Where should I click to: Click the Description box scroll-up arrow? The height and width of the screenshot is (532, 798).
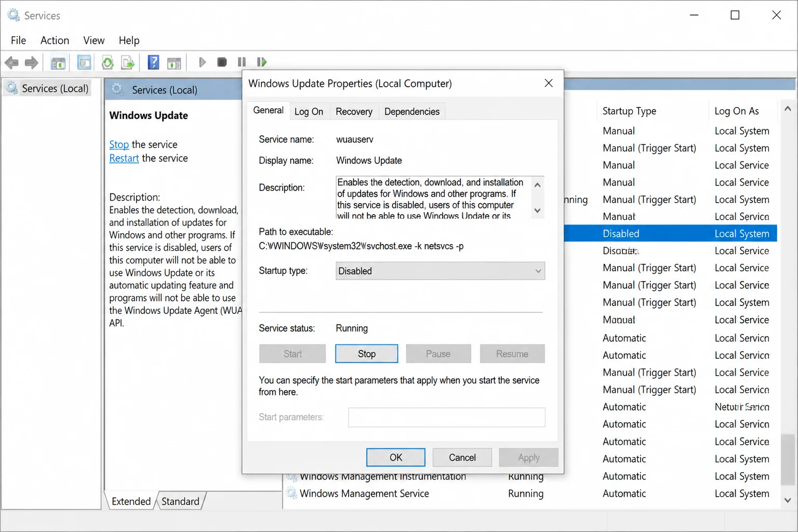[x=538, y=185]
